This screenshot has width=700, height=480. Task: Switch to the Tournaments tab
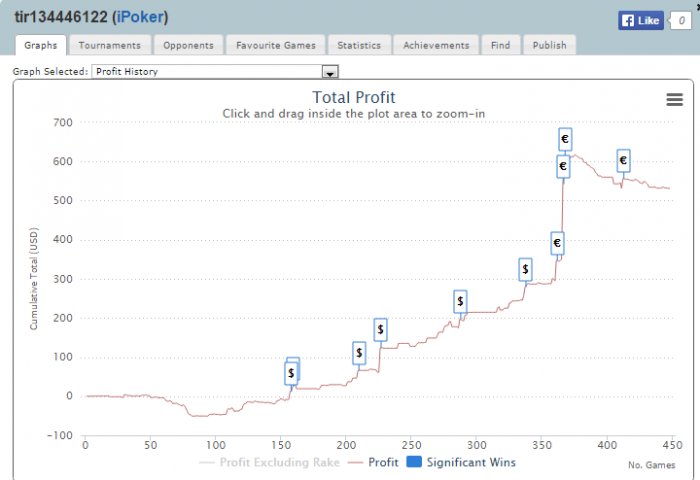pyautogui.click(x=109, y=45)
